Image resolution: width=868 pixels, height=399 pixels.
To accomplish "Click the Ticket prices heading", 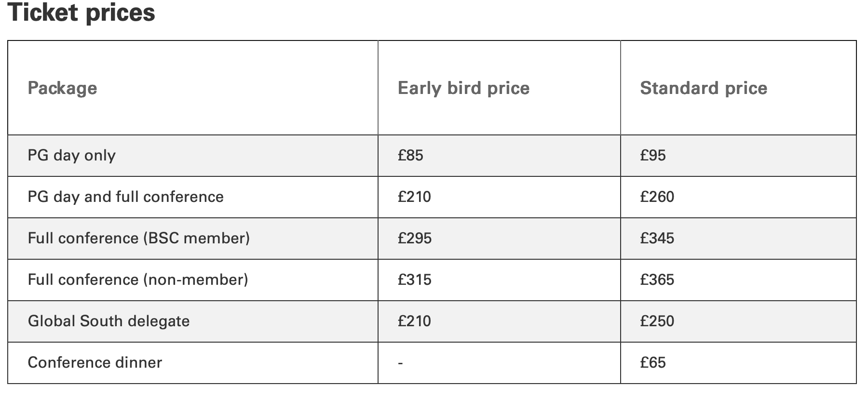I will point(81,13).
